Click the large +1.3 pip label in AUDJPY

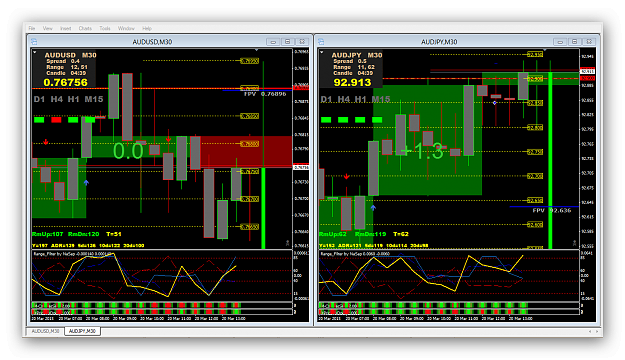[x=423, y=151]
